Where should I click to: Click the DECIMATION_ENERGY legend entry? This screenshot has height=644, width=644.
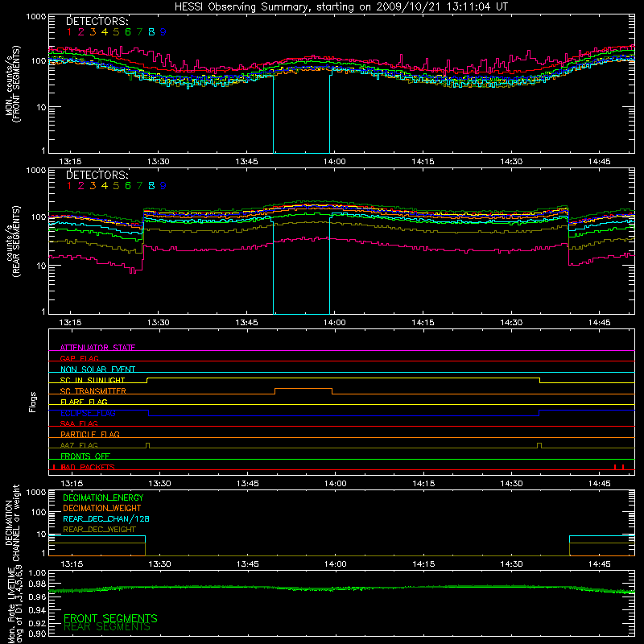coord(103,497)
